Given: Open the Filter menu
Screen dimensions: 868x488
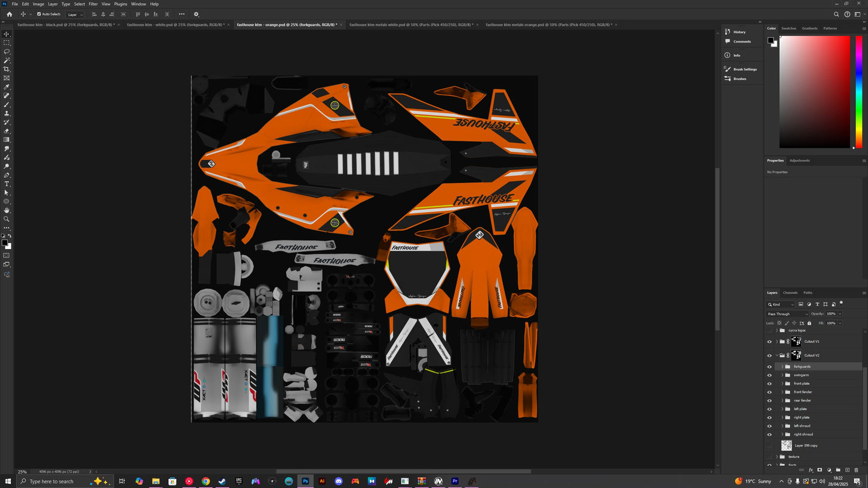Looking at the screenshot, I should click(x=93, y=4).
